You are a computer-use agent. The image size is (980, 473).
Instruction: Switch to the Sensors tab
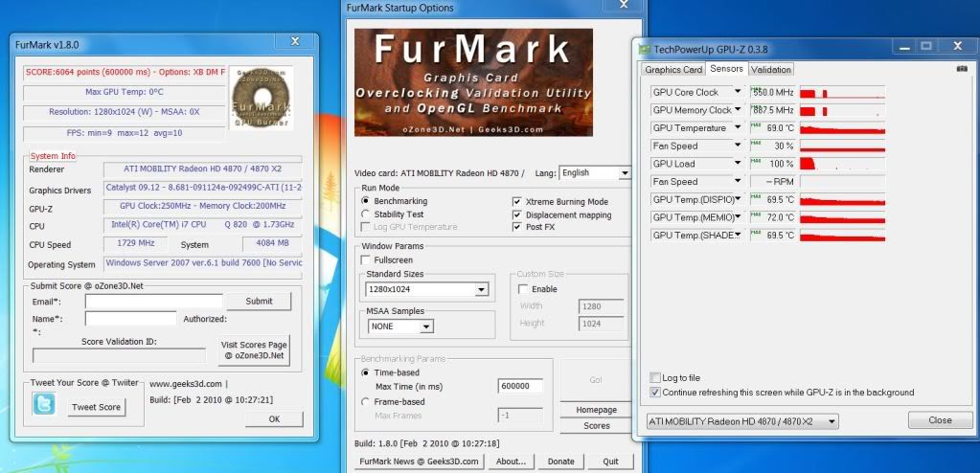point(726,69)
